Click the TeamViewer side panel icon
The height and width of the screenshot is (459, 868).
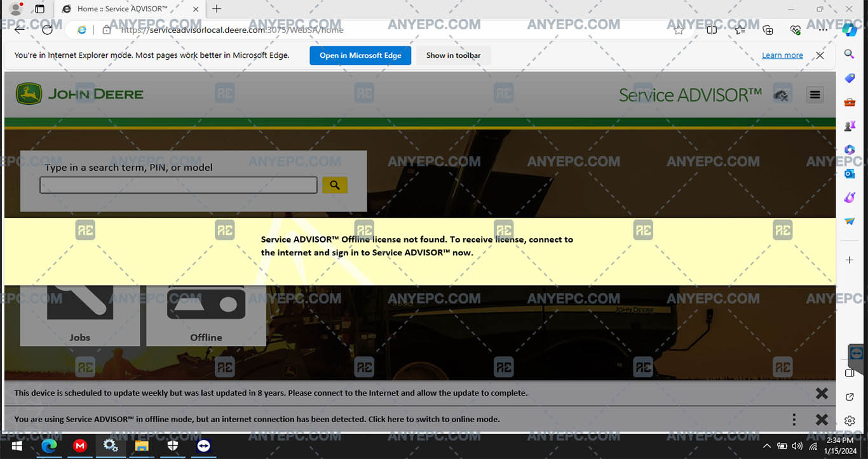pyautogui.click(x=856, y=354)
